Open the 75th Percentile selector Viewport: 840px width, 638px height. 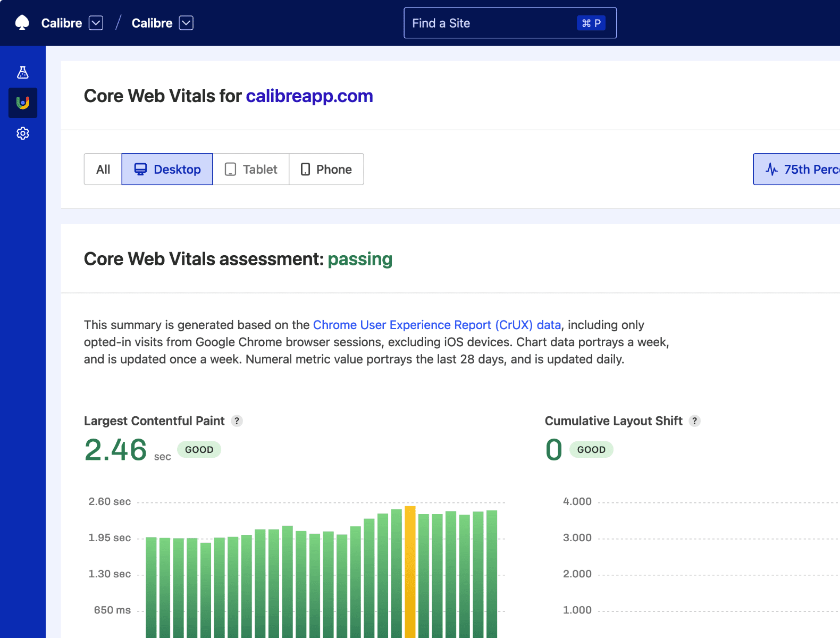coord(797,169)
